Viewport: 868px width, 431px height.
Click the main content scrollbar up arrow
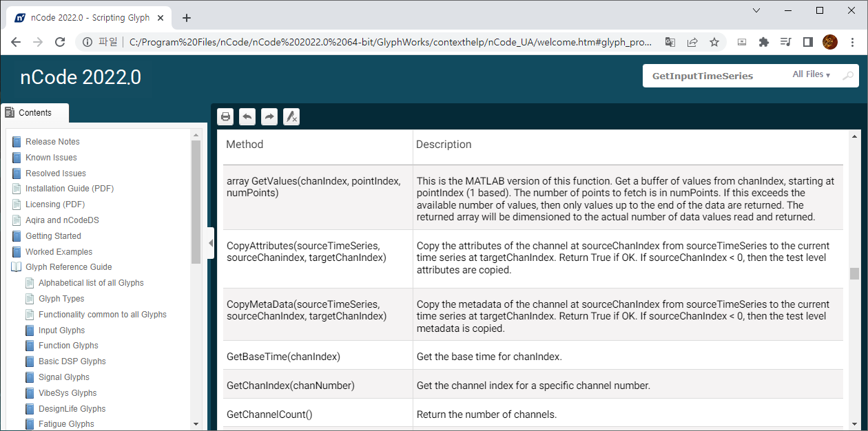(855, 135)
